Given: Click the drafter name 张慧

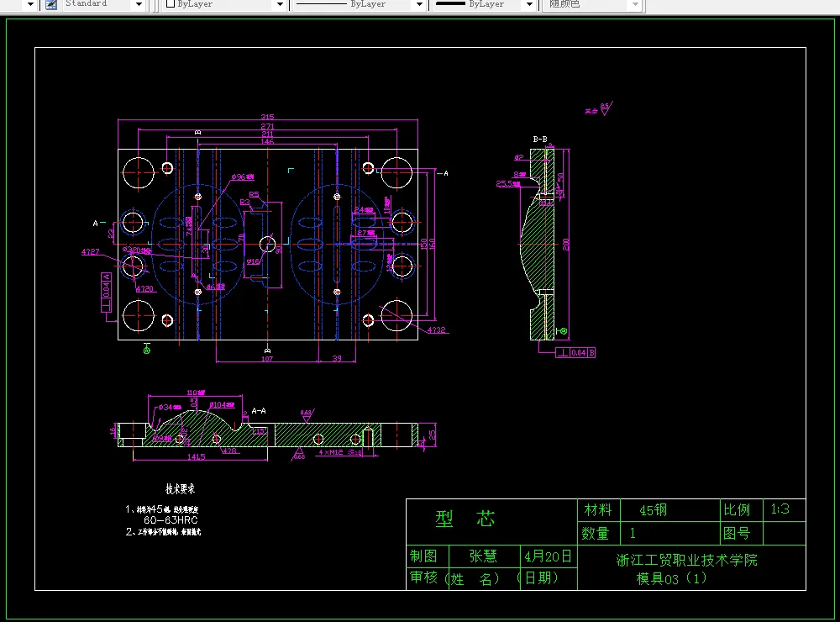Looking at the screenshot, I should click(x=483, y=556).
